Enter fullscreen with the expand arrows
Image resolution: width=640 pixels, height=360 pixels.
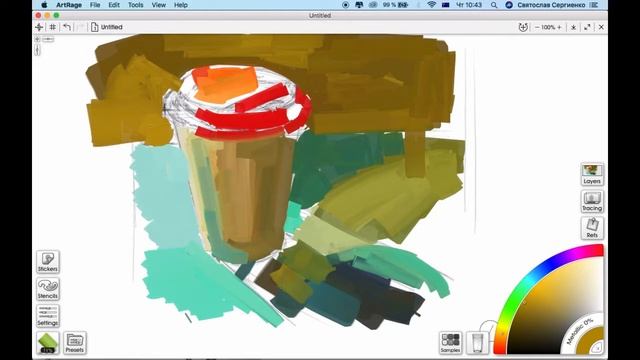(x=587, y=27)
